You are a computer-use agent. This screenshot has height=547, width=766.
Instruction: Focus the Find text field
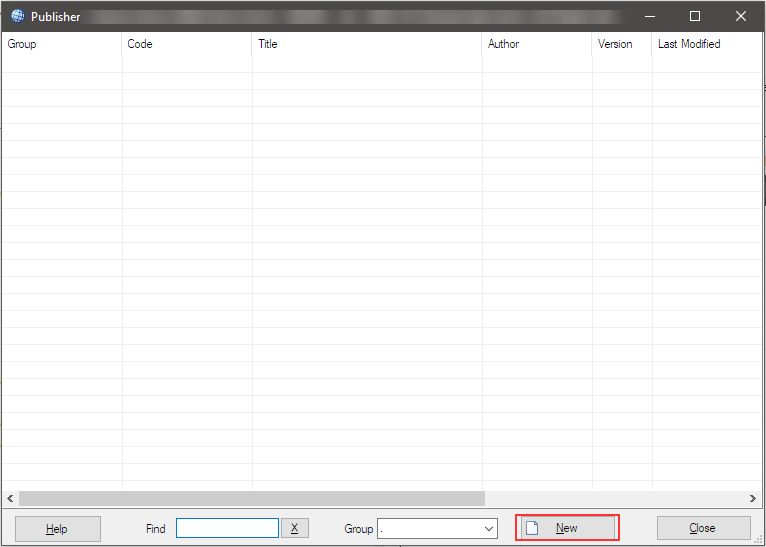tap(227, 528)
